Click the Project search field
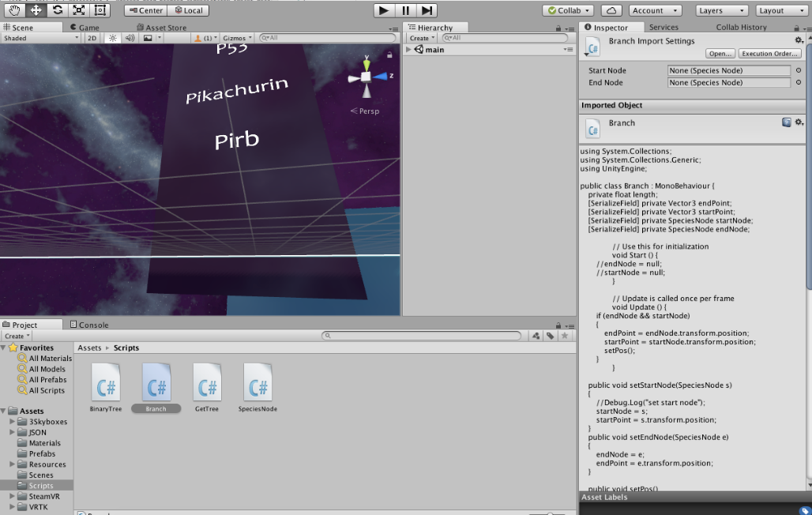Viewport: 812px width, 515px height. (x=421, y=336)
